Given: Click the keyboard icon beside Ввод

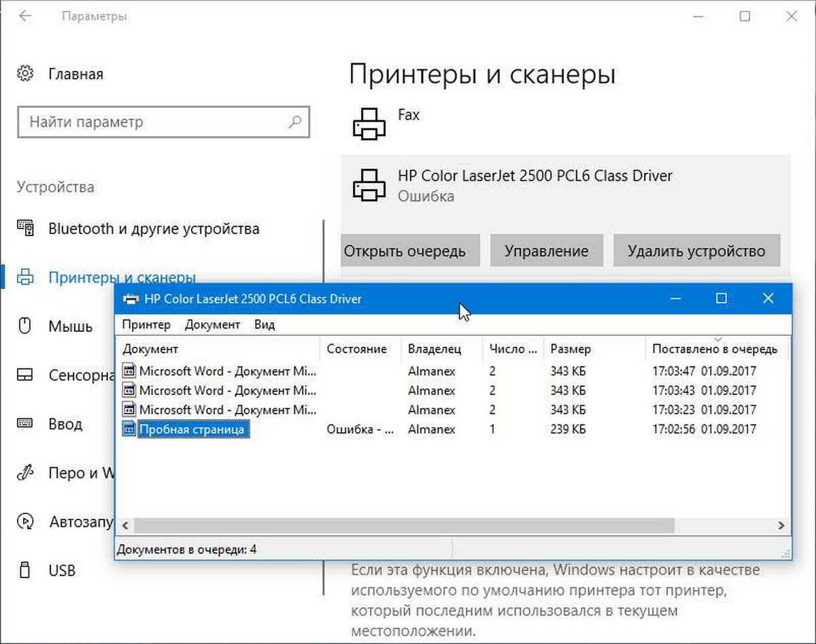Looking at the screenshot, I should 25,424.
